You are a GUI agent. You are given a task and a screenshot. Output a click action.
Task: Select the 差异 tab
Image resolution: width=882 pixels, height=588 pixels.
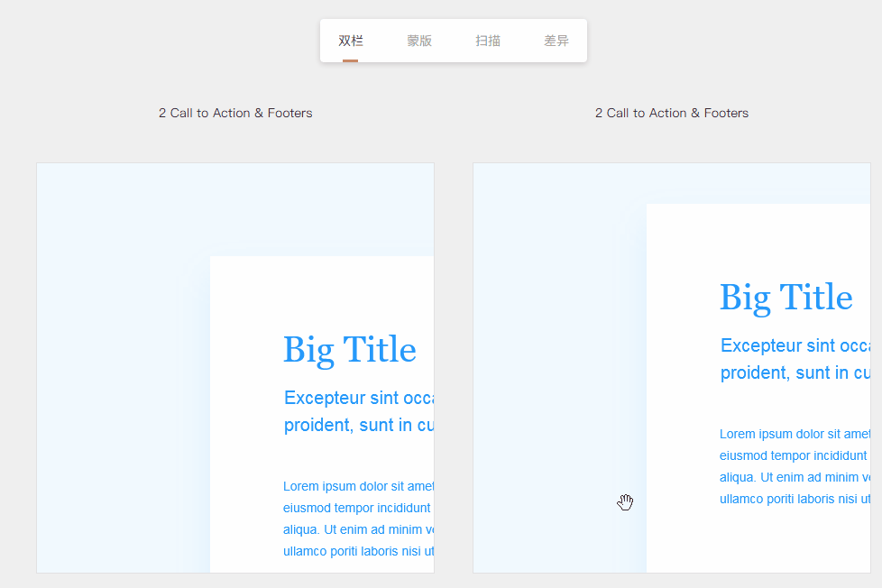[556, 41]
